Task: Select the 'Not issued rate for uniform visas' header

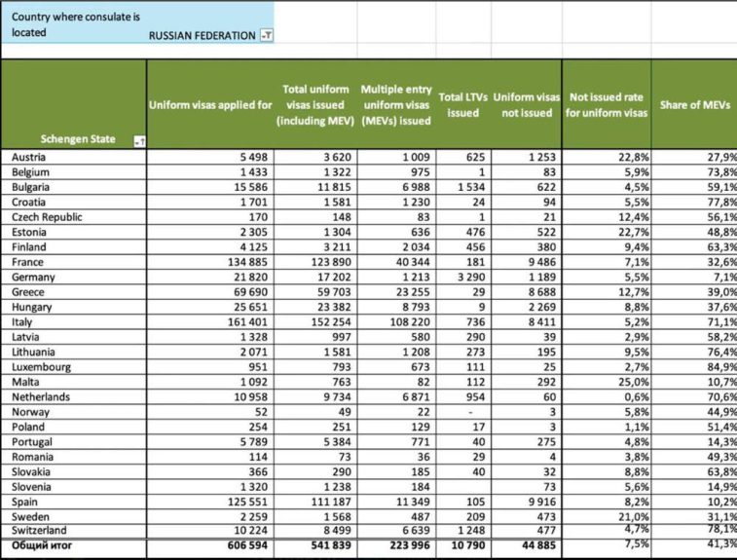Action: click(608, 104)
